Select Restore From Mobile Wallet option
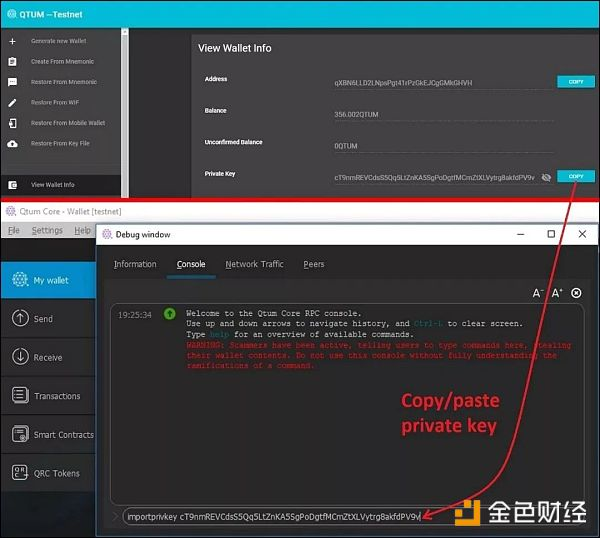This screenshot has height=538, width=600. coord(68,123)
